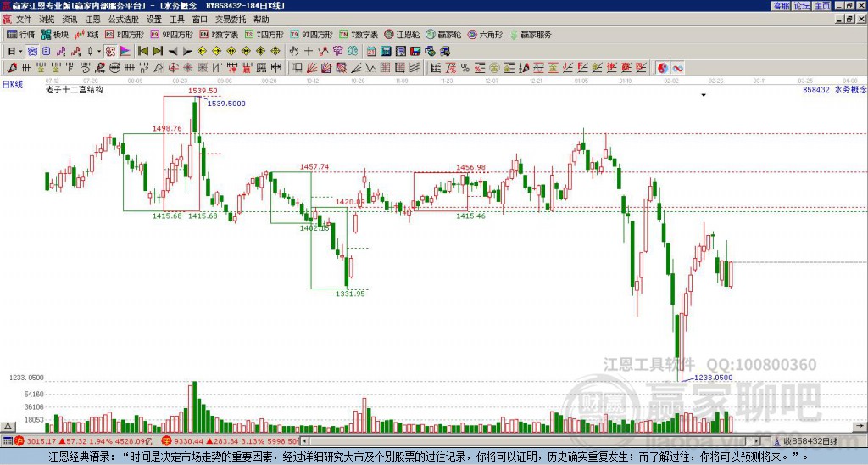Viewport: 868px width, 465px height.
Task: Open the P数字表 tool
Action: point(219,34)
